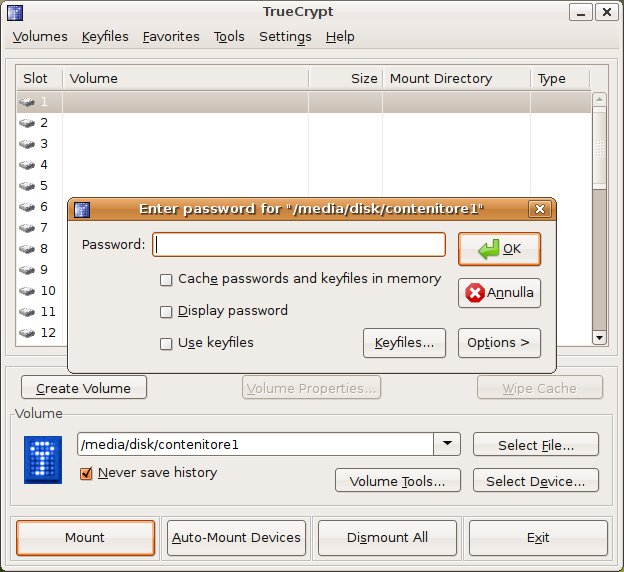
Task: Click the slot list scrollbar down arrow
Action: pyautogui.click(x=599, y=338)
